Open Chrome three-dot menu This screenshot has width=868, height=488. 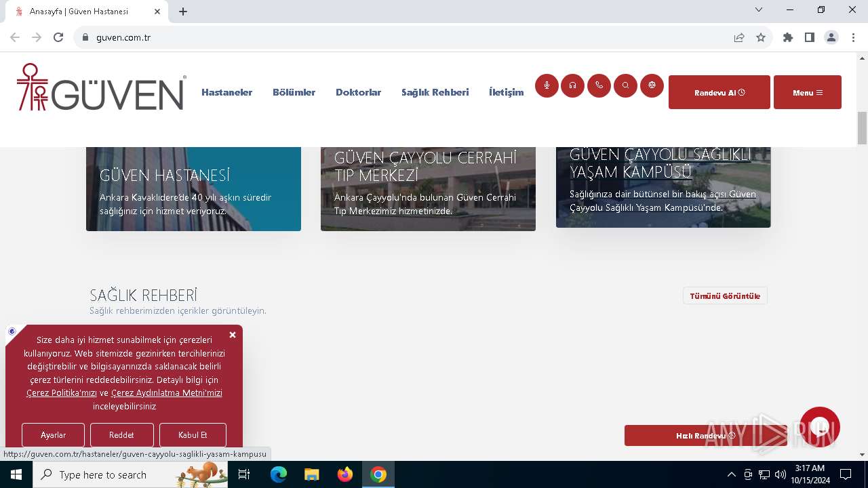[x=853, y=37]
